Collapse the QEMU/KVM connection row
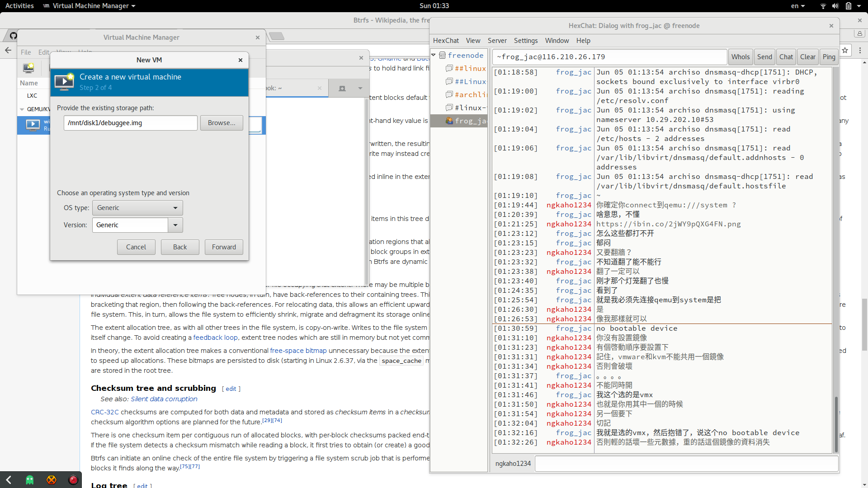This screenshot has width=868, height=488. 22,109
